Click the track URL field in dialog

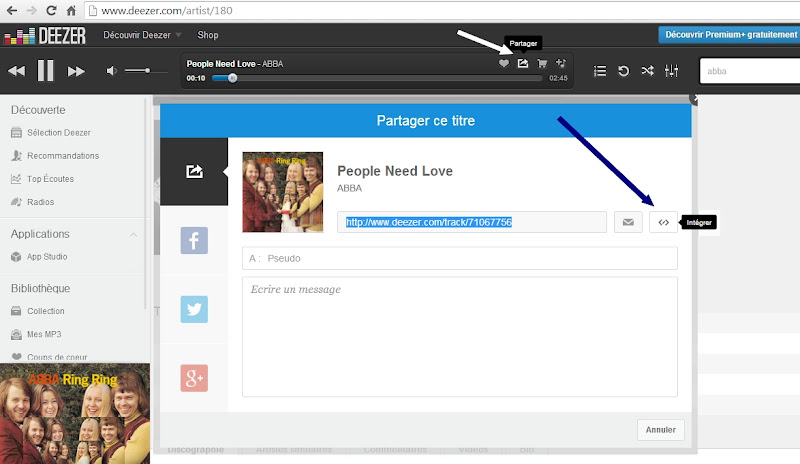[472, 222]
